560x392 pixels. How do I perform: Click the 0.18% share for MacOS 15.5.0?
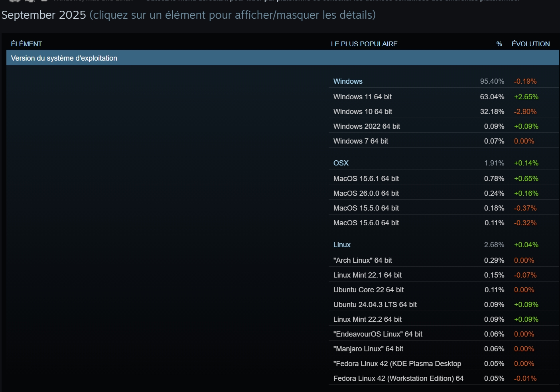point(494,208)
